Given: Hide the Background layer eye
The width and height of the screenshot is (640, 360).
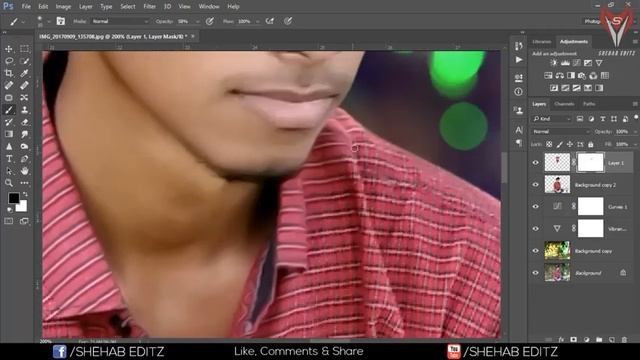Looking at the screenshot, I should coord(536,273).
